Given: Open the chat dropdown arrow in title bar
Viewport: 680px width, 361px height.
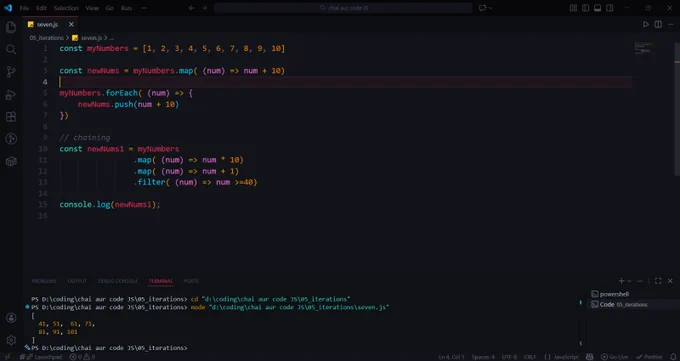Looking at the screenshot, I should tap(490, 8).
